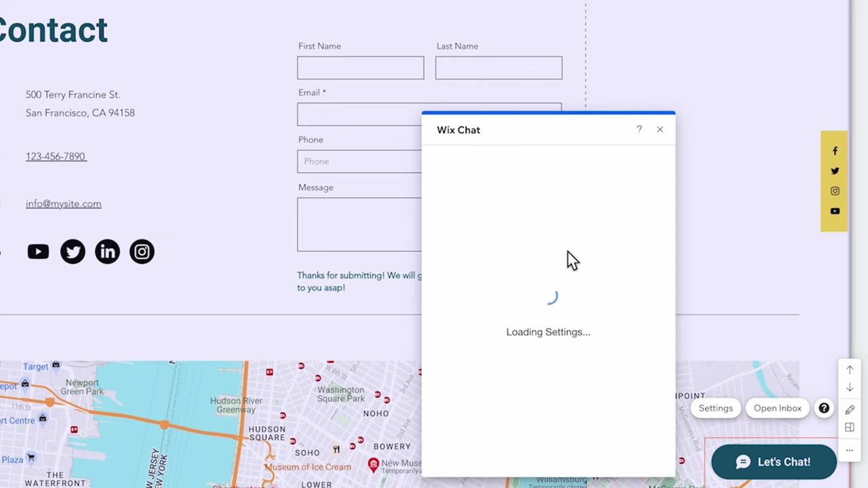
Task: Focus the Last Name input field
Action: (x=498, y=68)
